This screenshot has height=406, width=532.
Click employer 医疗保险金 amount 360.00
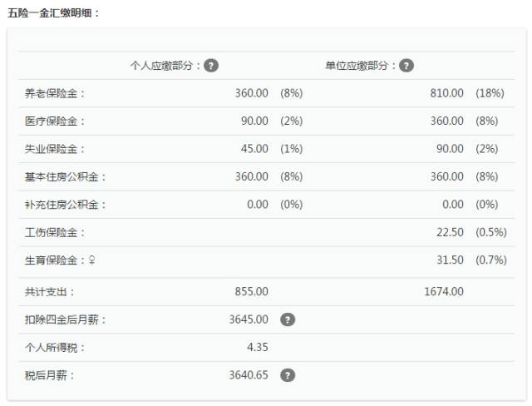(x=447, y=121)
